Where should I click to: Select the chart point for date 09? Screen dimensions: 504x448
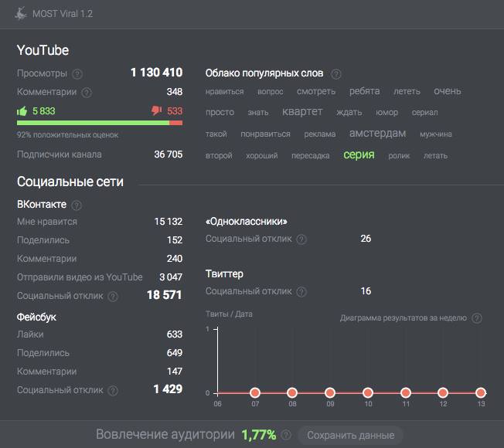330,392
